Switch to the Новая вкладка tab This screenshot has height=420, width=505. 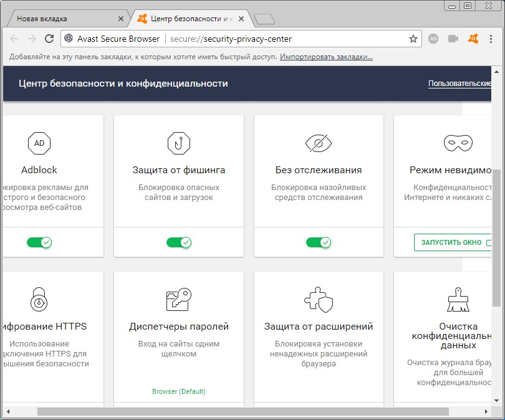click(x=69, y=19)
